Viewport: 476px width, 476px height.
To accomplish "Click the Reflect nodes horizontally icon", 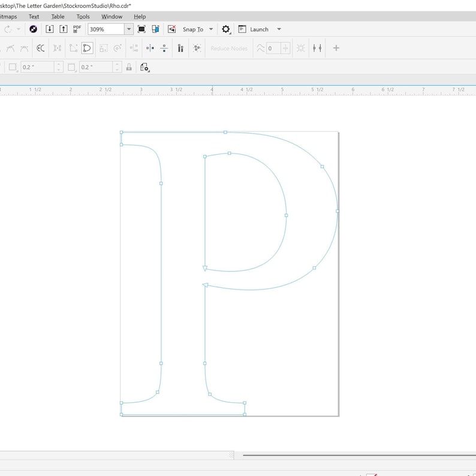I will pos(150,48).
